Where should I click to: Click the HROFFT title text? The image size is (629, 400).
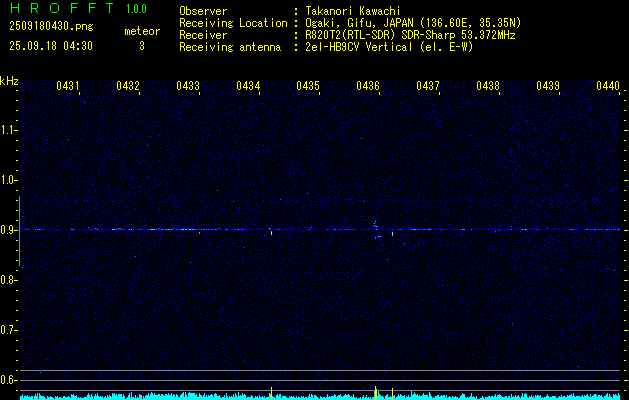63,9
